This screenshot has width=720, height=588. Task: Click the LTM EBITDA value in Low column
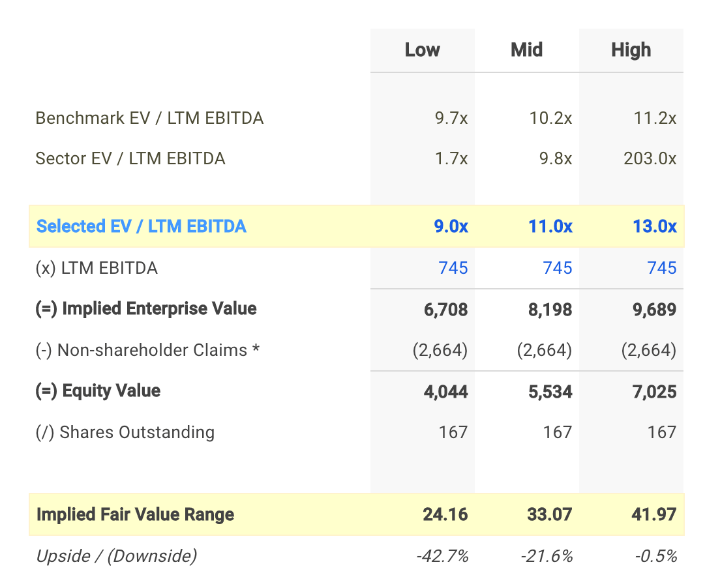(x=453, y=268)
